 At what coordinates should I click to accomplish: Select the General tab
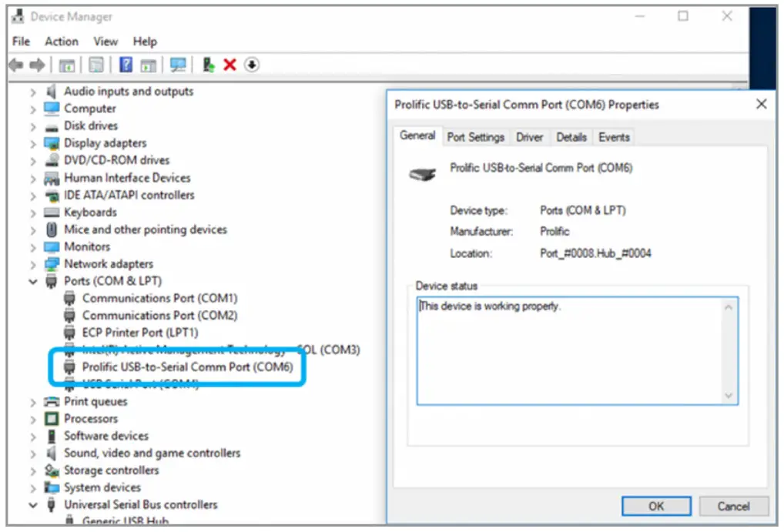tap(417, 136)
